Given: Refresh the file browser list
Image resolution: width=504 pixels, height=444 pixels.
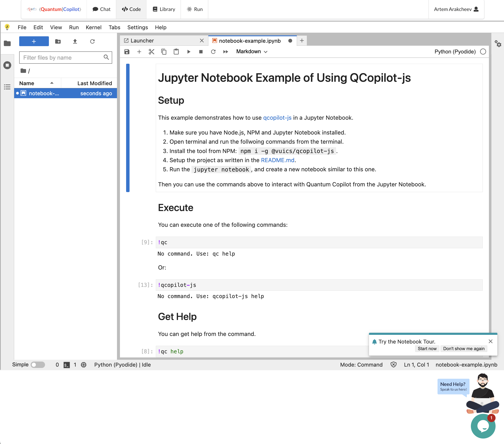Looking at the screenshot, I should [93, 41].
